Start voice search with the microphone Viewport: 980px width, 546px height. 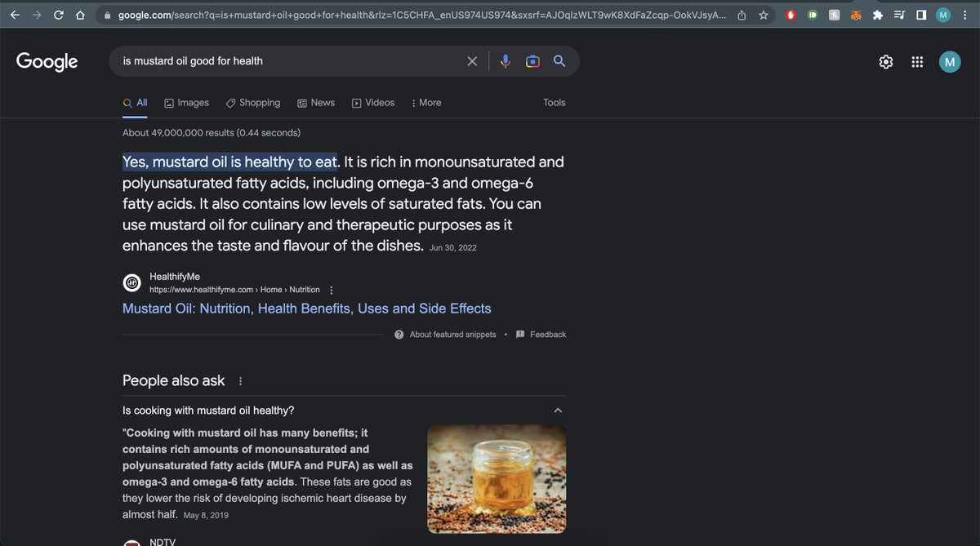pos(506,61)
